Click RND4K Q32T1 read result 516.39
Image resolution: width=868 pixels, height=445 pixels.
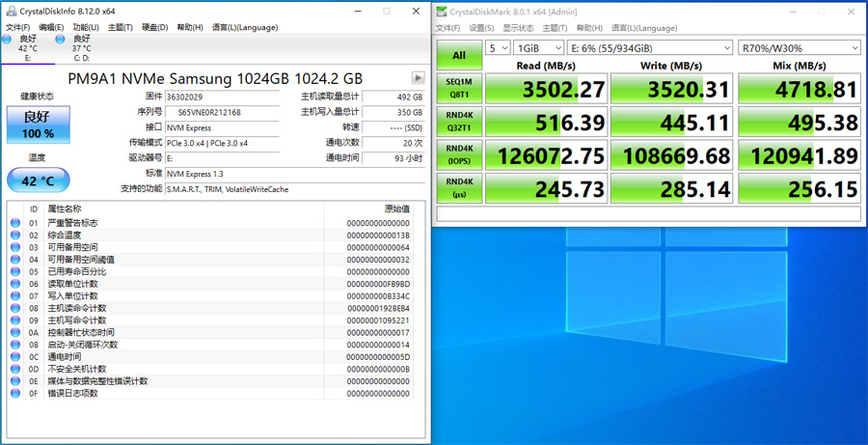(x=547, y=122)
